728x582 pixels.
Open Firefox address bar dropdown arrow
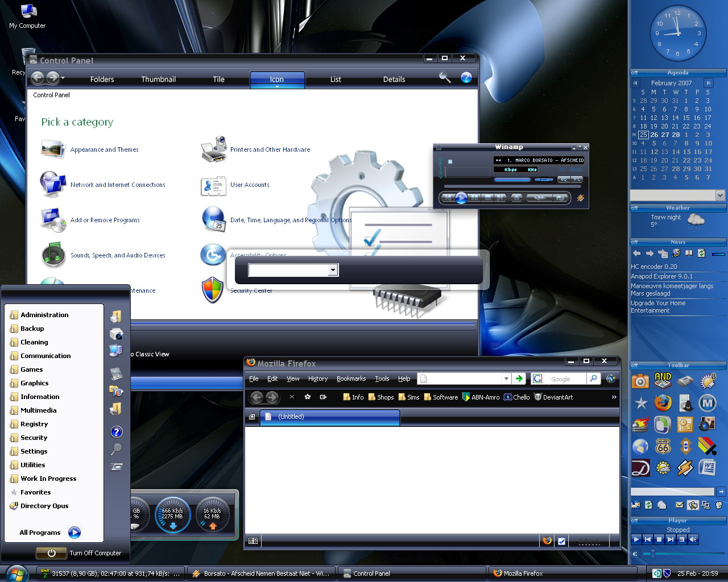[506, 379]
